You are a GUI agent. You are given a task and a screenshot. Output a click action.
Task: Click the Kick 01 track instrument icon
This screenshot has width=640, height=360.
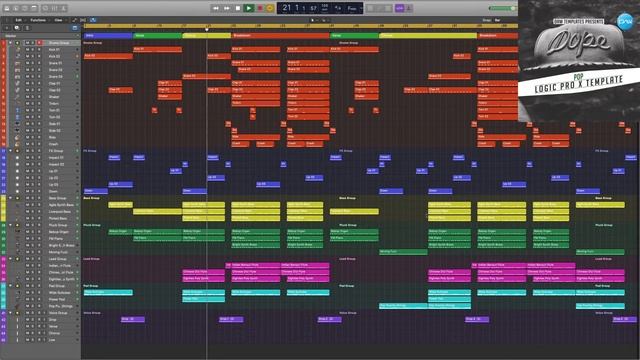click(18, 50)
